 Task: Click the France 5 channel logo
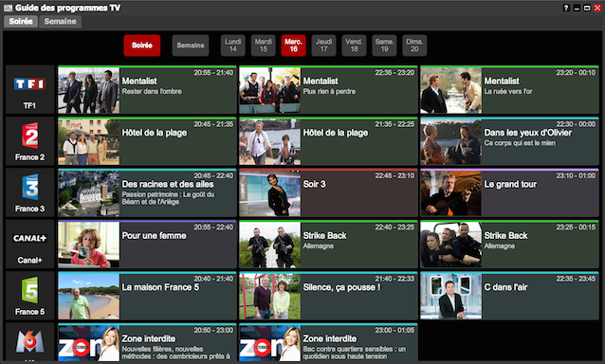pos(30,290)
